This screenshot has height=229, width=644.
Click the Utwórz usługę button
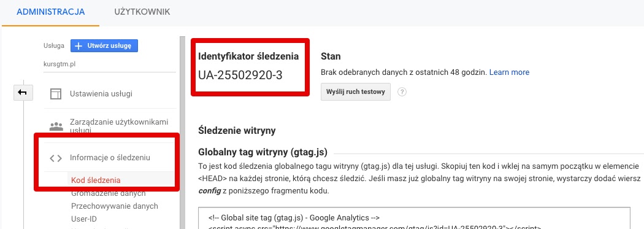click(x=104, y=45)
